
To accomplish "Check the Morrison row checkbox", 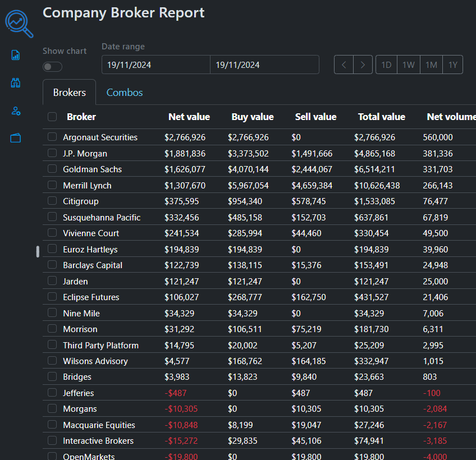I will click(52, 329).
